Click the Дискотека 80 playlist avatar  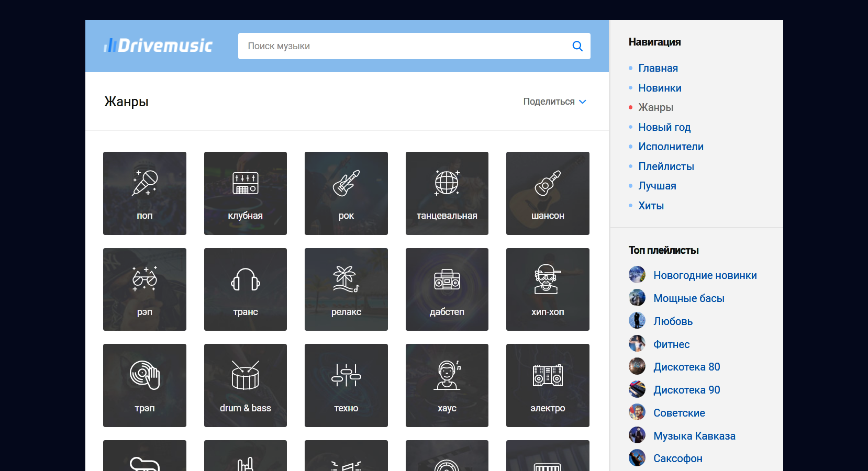(637, 366)
